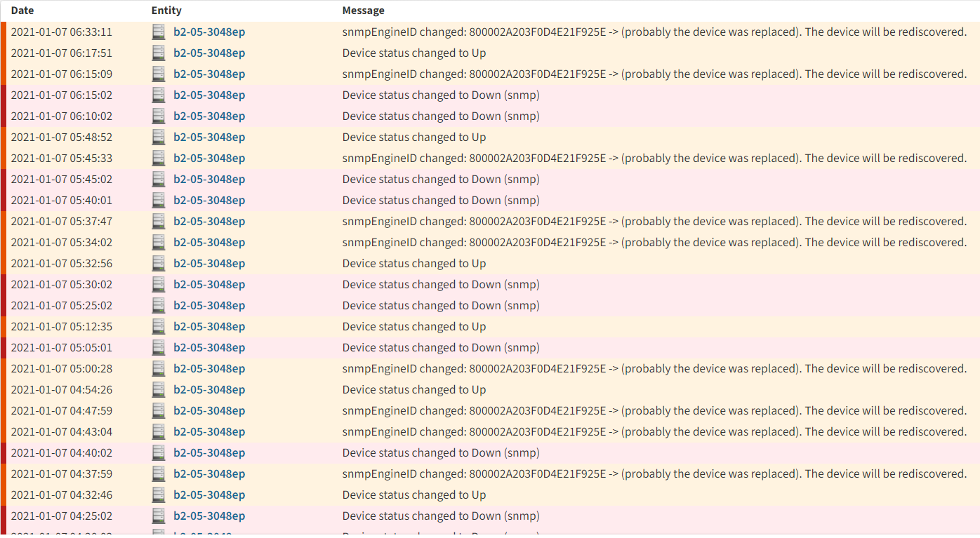980x538 pixels.
Task: Click the b2-05-3048ep link at 04:32:46
Action: click(209, 495)
